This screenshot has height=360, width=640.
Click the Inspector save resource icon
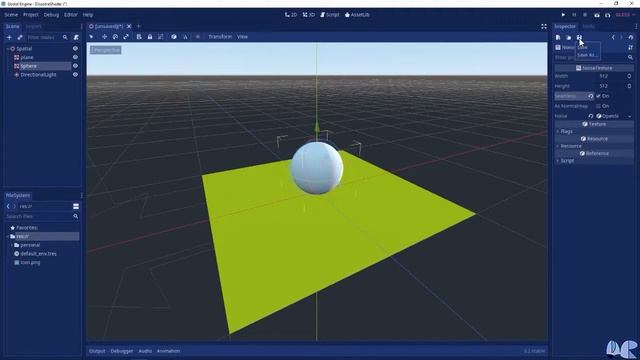pyautogui.click(x=579, y=38)
